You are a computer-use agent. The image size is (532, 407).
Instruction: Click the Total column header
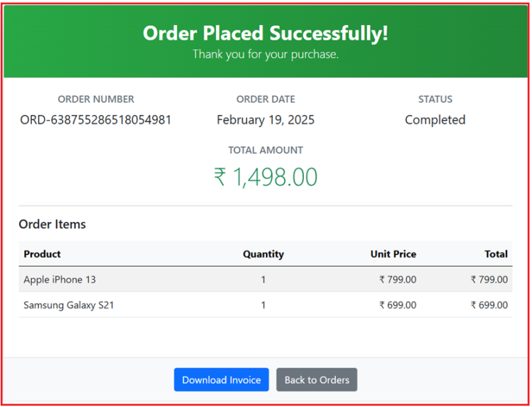[x=496, y=254]
